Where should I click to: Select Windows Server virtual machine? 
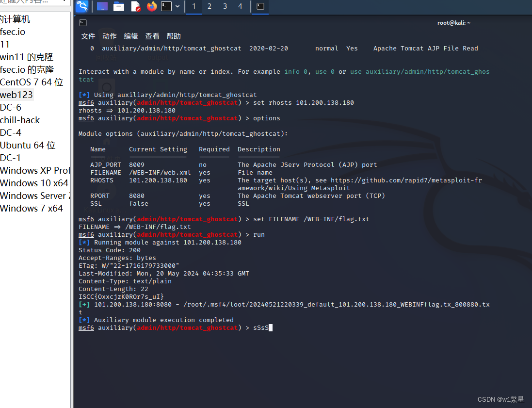[x=35, y=196]
